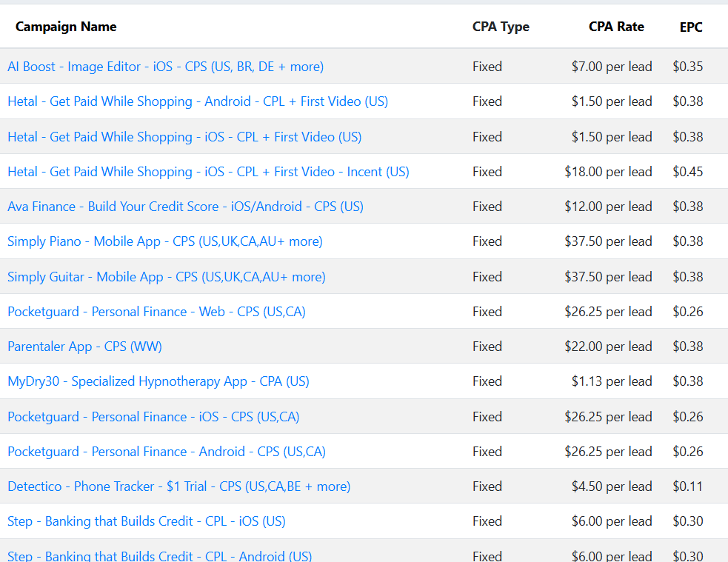Select $0.30 EPC in Step iOS row

pos(687,521)
